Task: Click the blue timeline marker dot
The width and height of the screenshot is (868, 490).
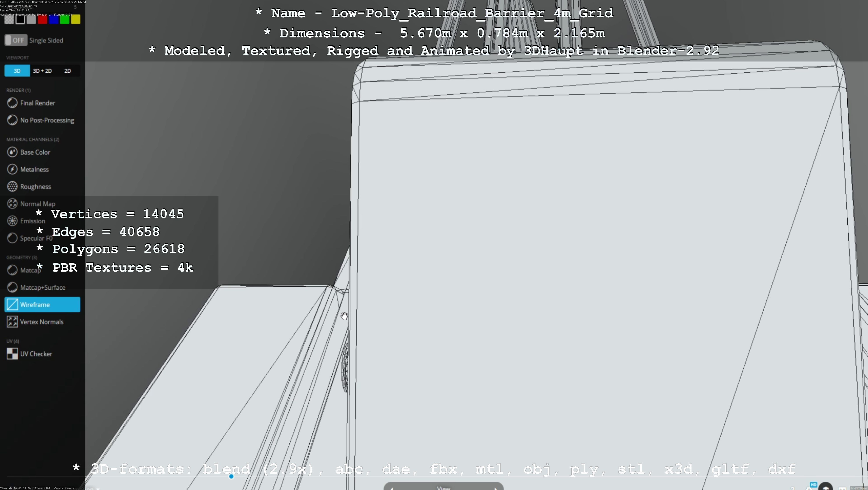Action: (x=231, y=476)
